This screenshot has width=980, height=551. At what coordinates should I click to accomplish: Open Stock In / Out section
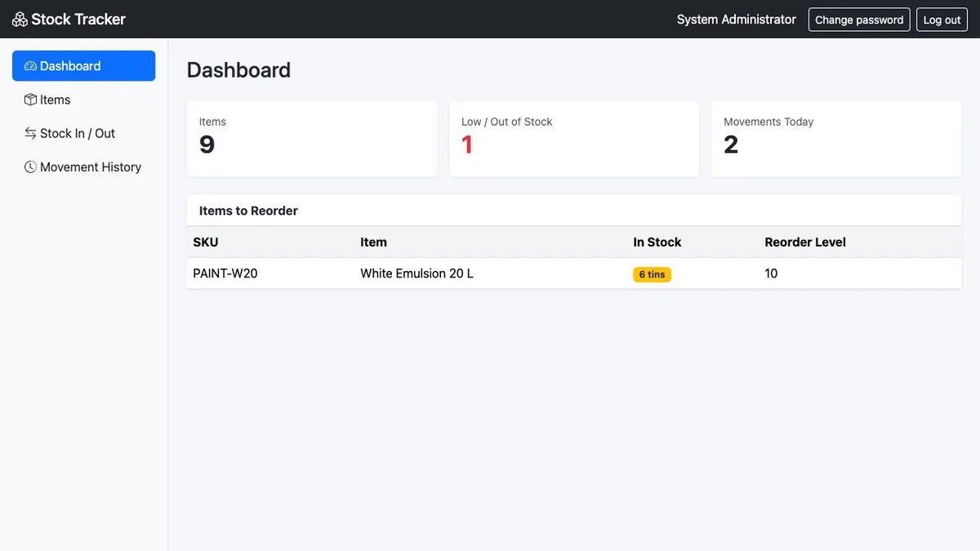click(83, 133)
